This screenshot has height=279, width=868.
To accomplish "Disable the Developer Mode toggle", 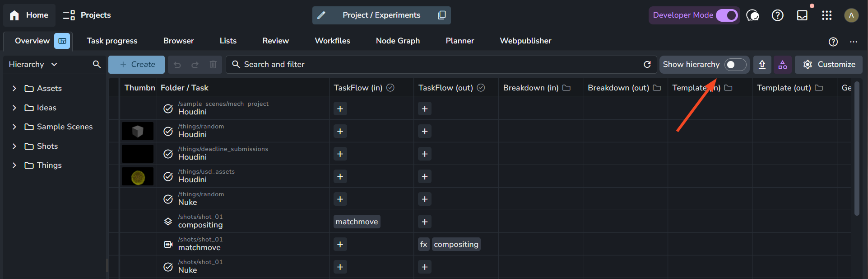I will (x=726, y=15).
